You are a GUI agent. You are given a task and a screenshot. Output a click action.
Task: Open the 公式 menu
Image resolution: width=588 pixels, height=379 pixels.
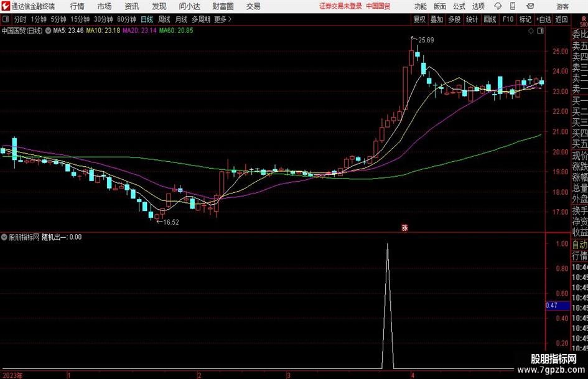tap(459, 6)
